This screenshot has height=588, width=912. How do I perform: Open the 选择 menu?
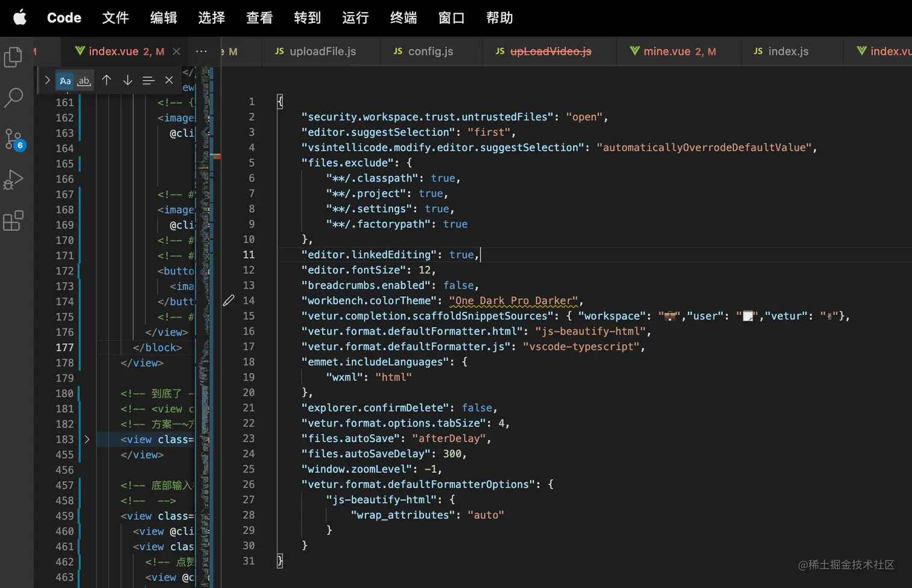(x=212, y=17)
